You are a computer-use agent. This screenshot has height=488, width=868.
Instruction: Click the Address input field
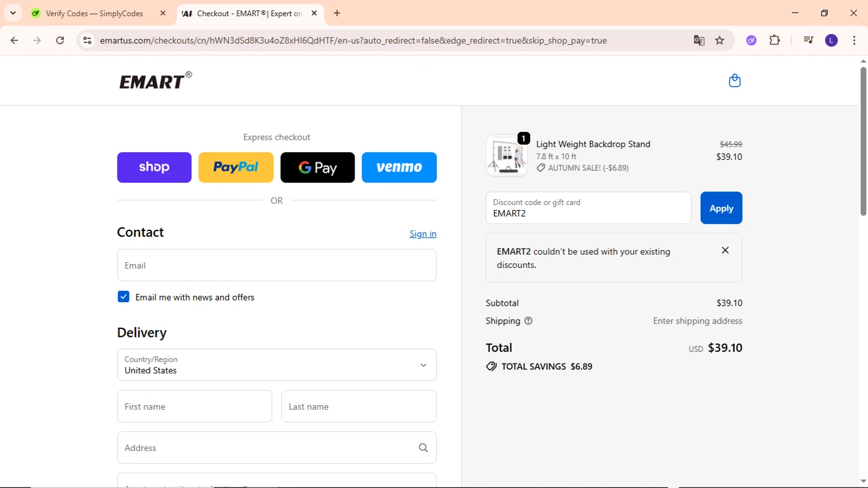click(x=277, y=447)
